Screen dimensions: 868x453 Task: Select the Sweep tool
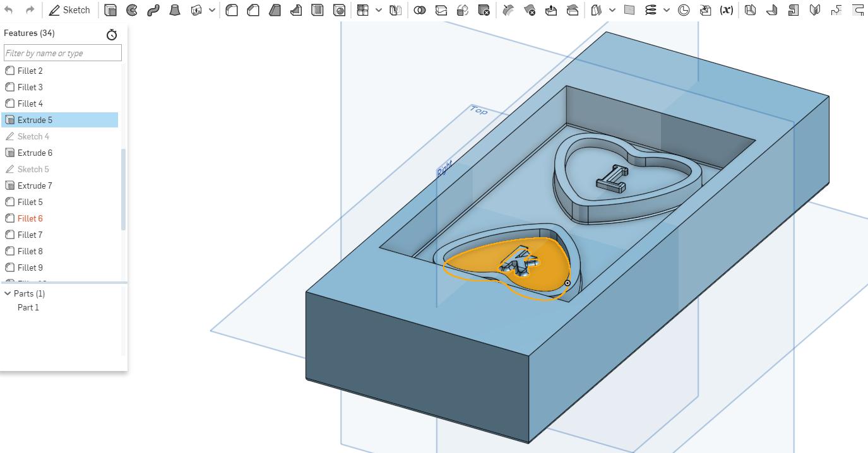coord(153,10)
